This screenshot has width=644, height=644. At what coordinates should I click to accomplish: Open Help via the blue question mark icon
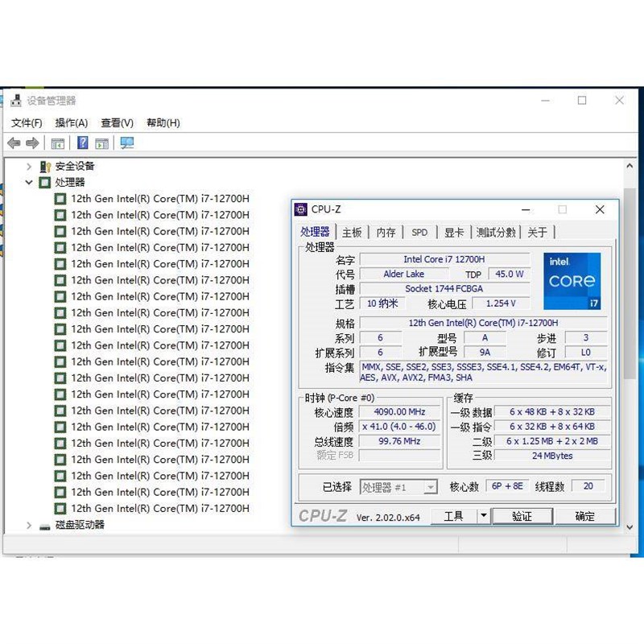tap(83, 143)
